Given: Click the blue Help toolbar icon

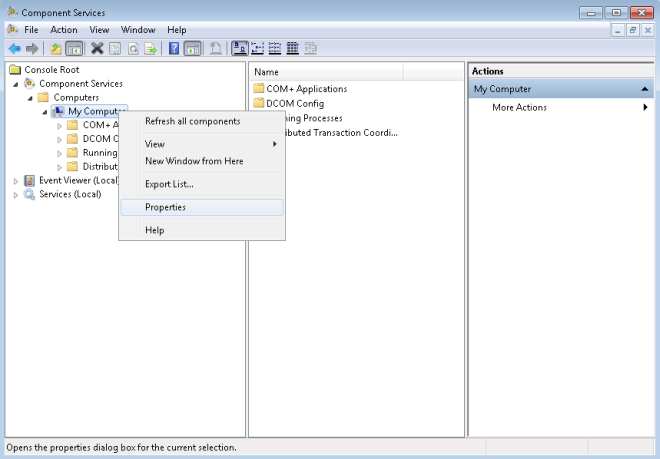Looking at the screenshot, I should 174,48.
